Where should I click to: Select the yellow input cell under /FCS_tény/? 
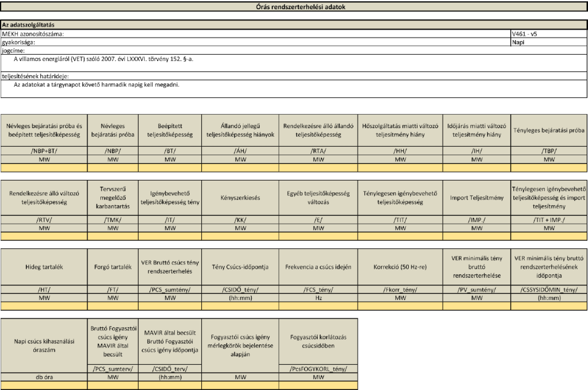(317, 306)
